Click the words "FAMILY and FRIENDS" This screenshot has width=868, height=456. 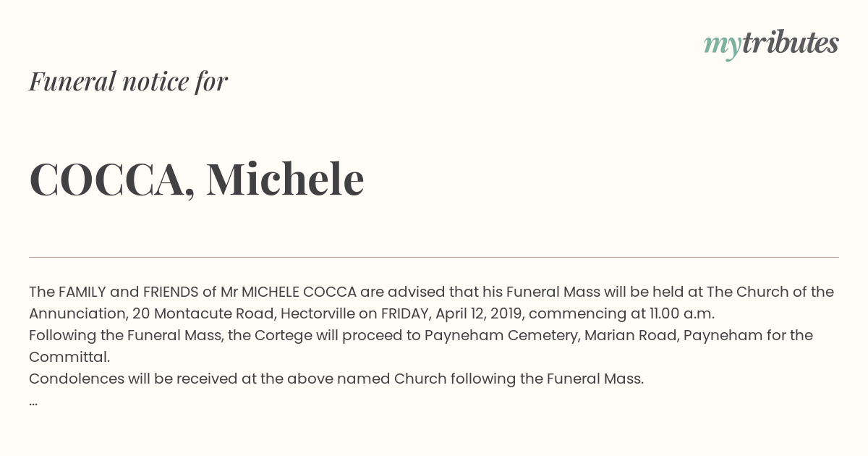[x=128, y=292]
